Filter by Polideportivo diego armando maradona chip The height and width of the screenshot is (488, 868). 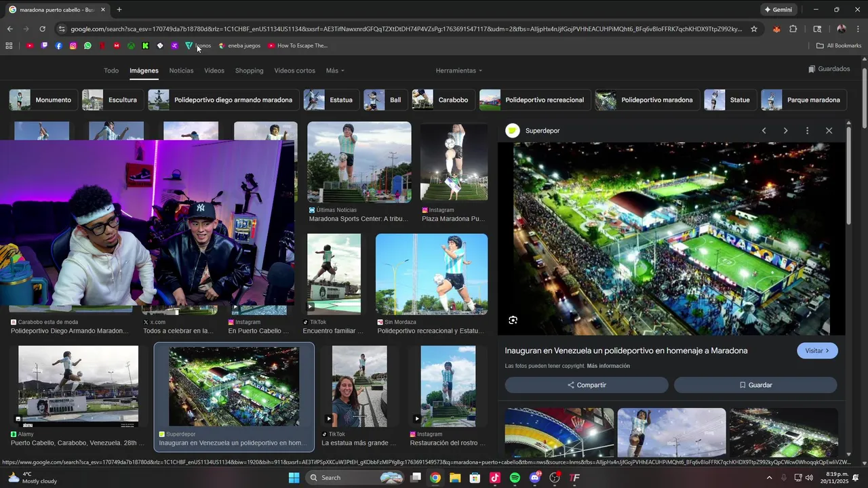click(222, 100)
